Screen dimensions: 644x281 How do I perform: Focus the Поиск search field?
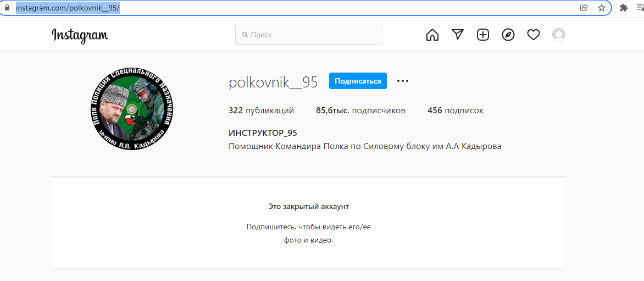pos(308,35)
